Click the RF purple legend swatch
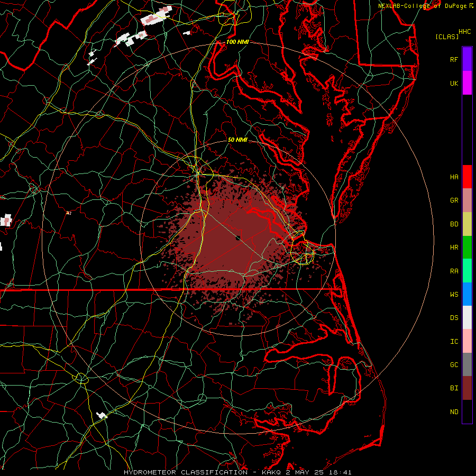This screenshot has width=476, height=476. tap(467, 59)
